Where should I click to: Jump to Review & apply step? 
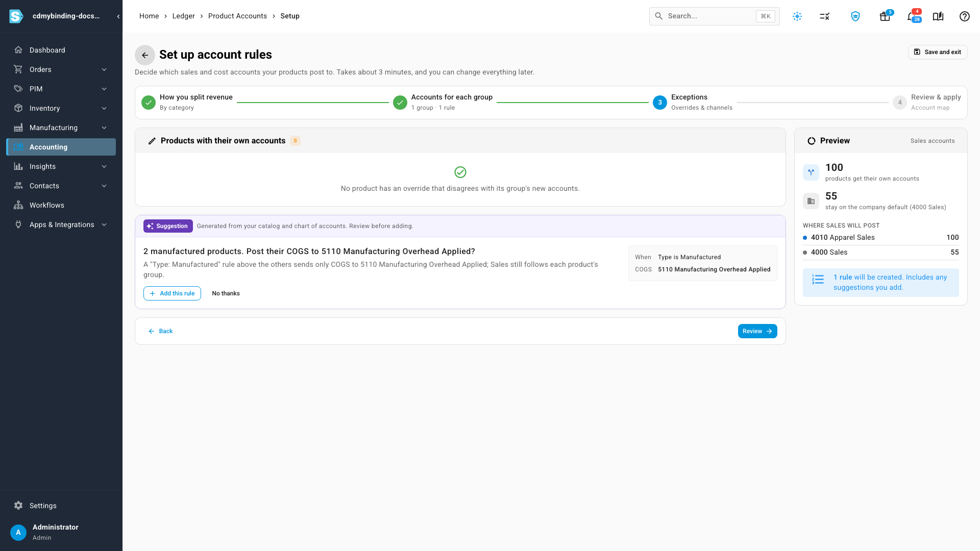coord(927,102)
